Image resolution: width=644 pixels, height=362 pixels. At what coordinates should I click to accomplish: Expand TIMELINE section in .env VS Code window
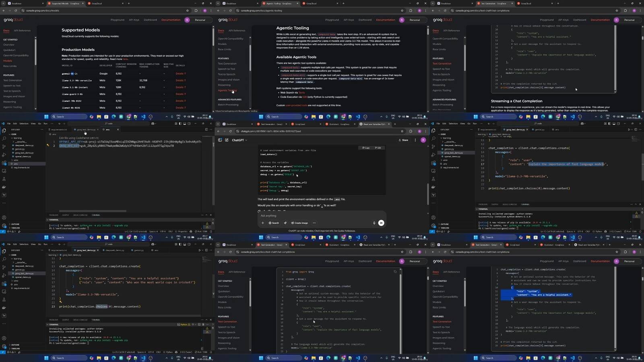[x=15, y=228]
